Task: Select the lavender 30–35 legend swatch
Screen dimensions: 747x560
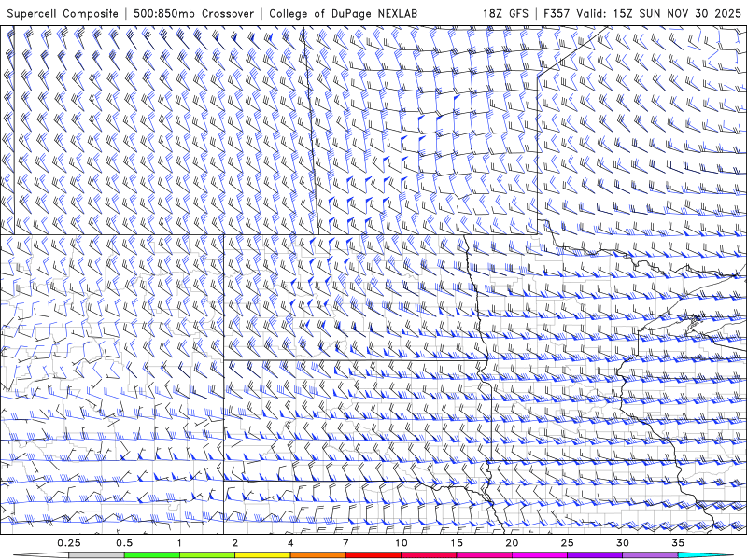Action: 650,555
